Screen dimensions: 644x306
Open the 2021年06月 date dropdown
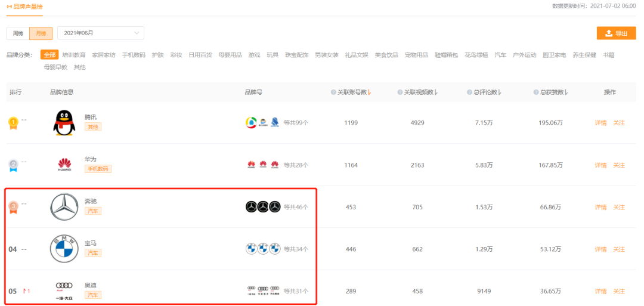(101, 33)
